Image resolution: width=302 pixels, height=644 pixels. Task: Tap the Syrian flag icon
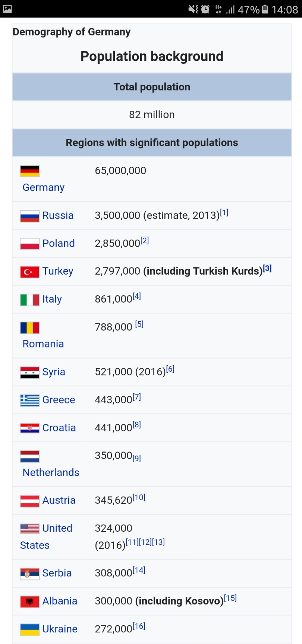[x=29, y=372]
